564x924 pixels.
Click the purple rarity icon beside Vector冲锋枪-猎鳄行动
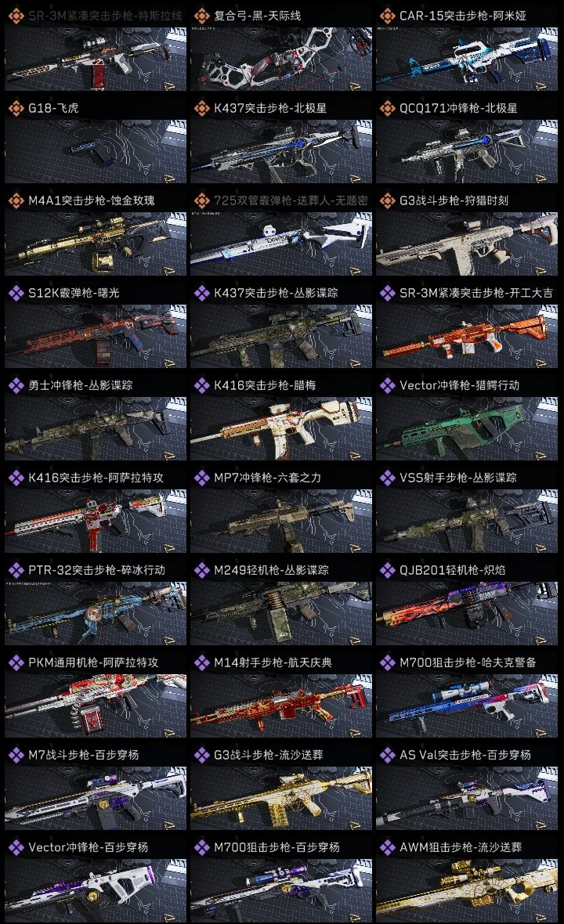coord(387,385)
